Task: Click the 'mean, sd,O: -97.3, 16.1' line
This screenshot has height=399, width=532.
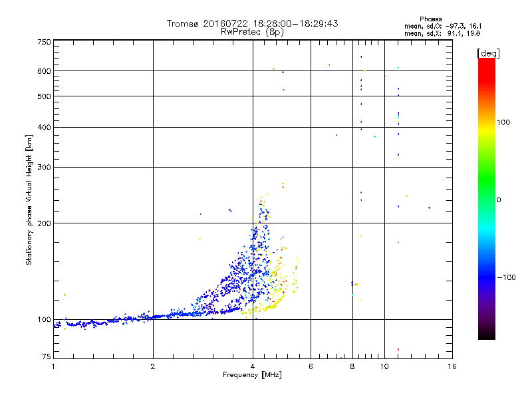Action: tap(442, 26)
